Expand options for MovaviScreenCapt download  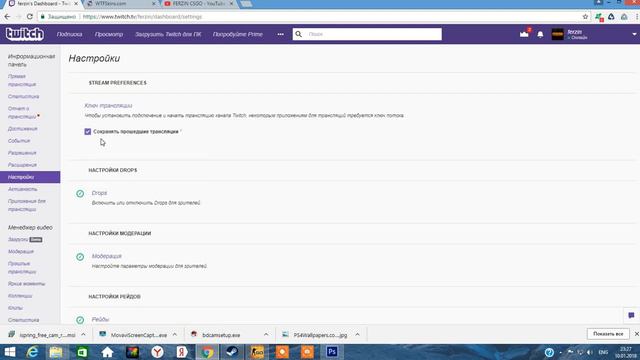pos(175,335)
